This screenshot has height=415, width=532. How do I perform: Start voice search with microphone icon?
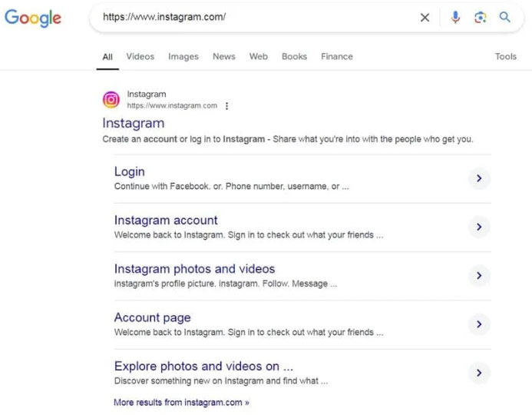tap(455, 17)
